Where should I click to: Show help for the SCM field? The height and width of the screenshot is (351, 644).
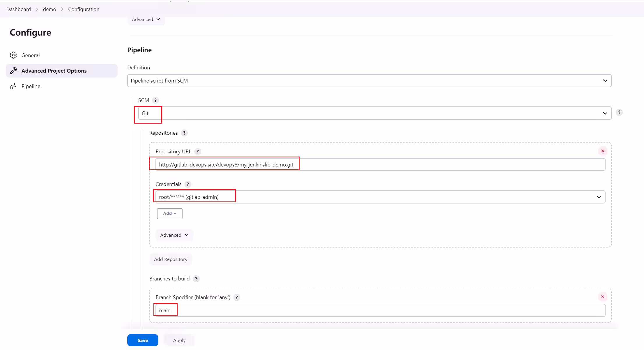(155, 100)
